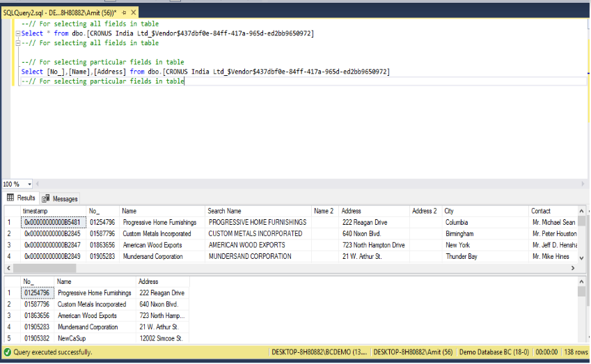
Task: Select cell AMERICAN WOOD EXPORTS
Action: [x=258, y=245]
